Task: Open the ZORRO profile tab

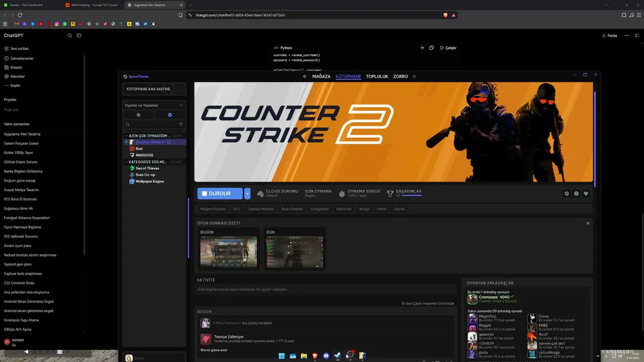Action: click(x=400, y=76)
